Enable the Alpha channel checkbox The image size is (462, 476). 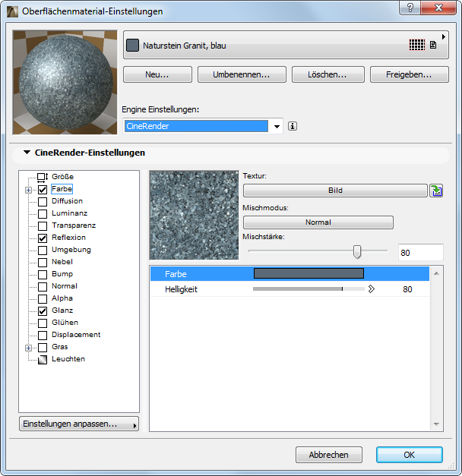[43, 299]
